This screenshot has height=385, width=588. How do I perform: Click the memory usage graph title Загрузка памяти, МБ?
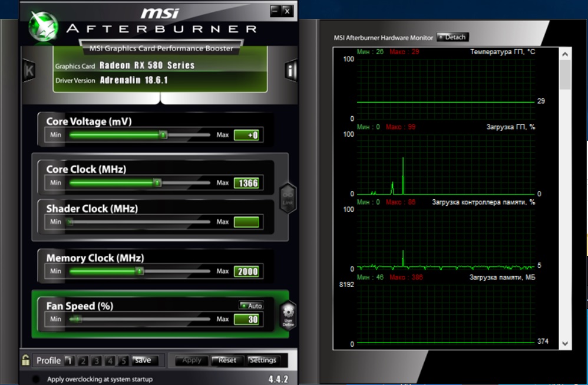coord(503,277)
